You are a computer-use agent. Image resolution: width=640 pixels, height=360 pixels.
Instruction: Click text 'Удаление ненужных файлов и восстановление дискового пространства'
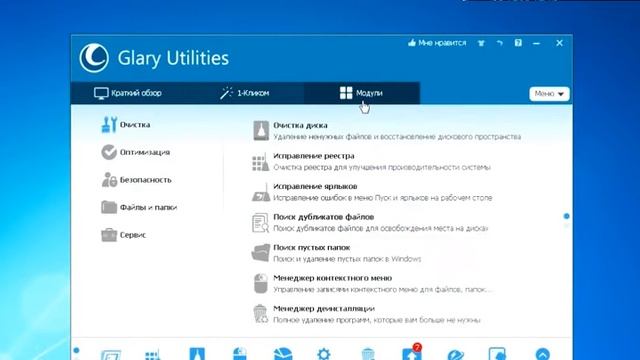pyautogui.click(x=397, y=137)
